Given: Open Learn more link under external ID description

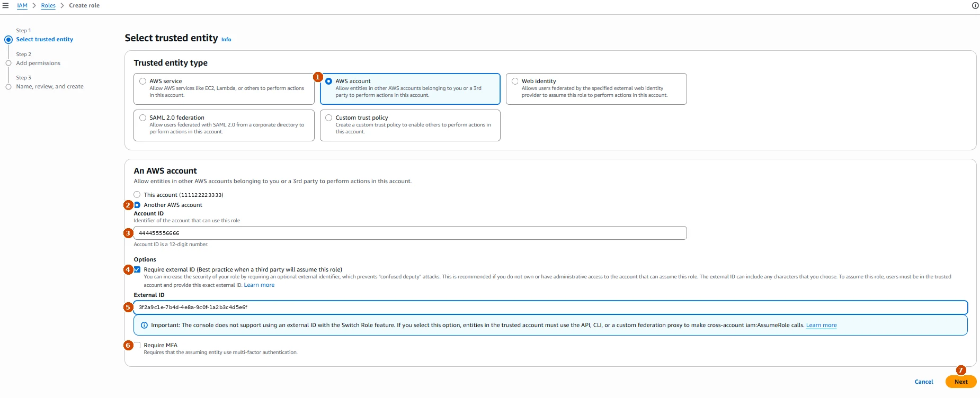Looking at the screenshot, I should click(259, 285).
